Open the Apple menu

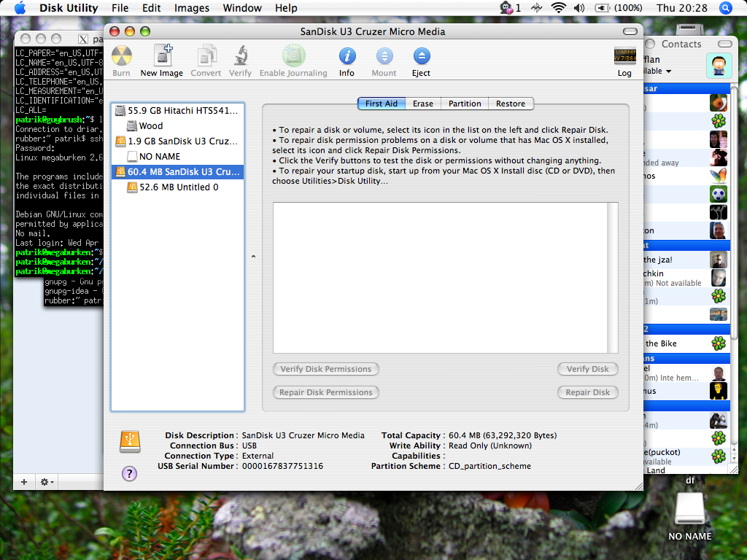click(x=20, y=8)
